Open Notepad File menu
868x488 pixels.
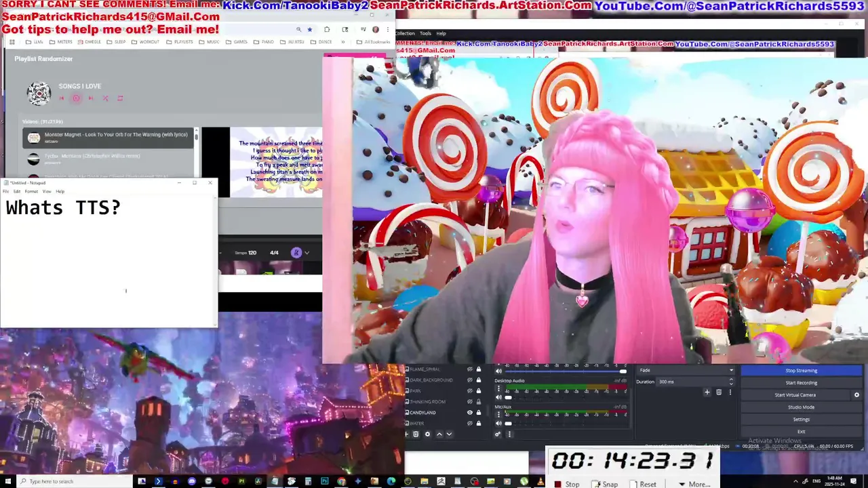tap(5, 191)
